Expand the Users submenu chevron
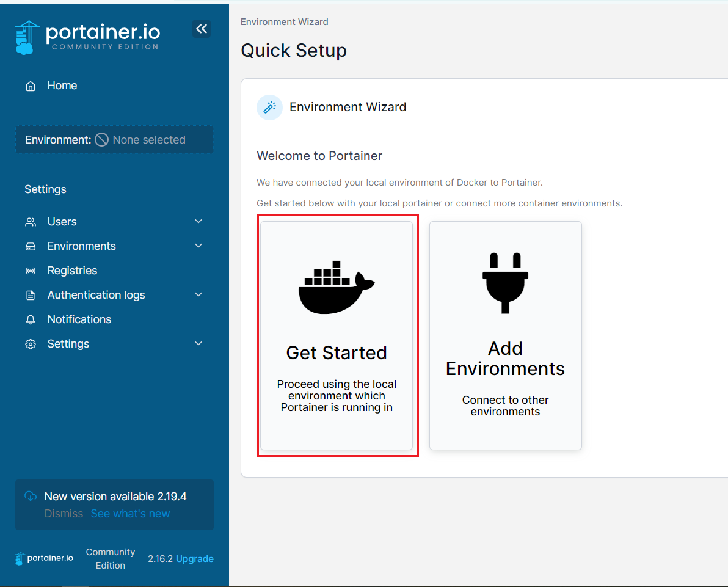Screen dimensions: 728x587 pos(198,222)
